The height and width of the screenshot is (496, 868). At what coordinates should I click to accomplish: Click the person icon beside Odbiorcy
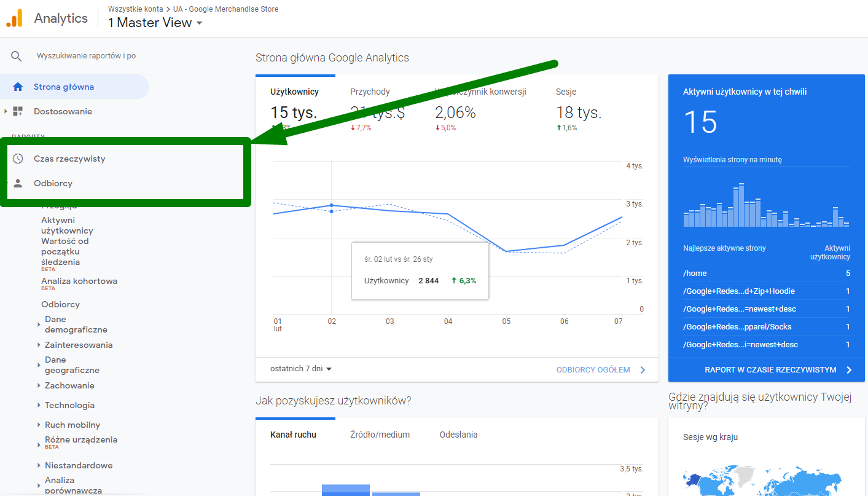[x=18, y=183]
